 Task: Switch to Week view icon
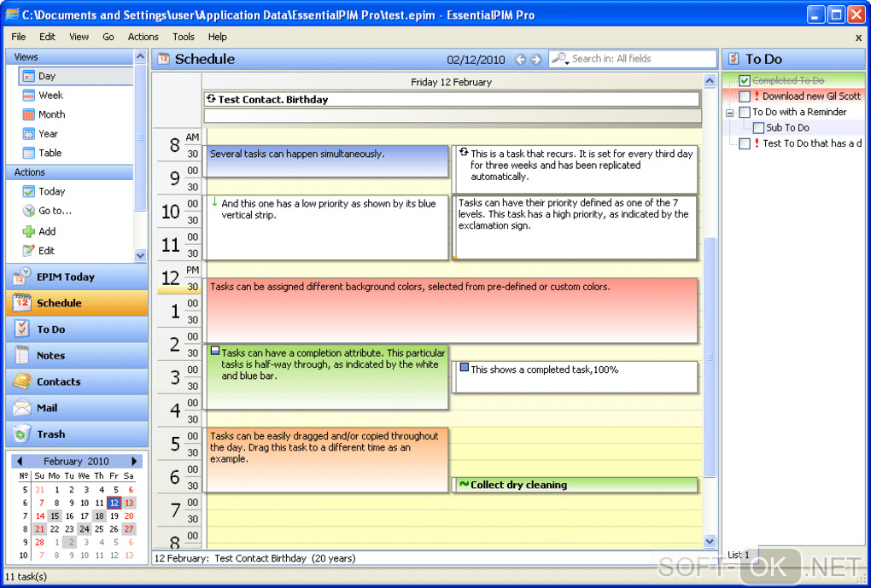29,96
